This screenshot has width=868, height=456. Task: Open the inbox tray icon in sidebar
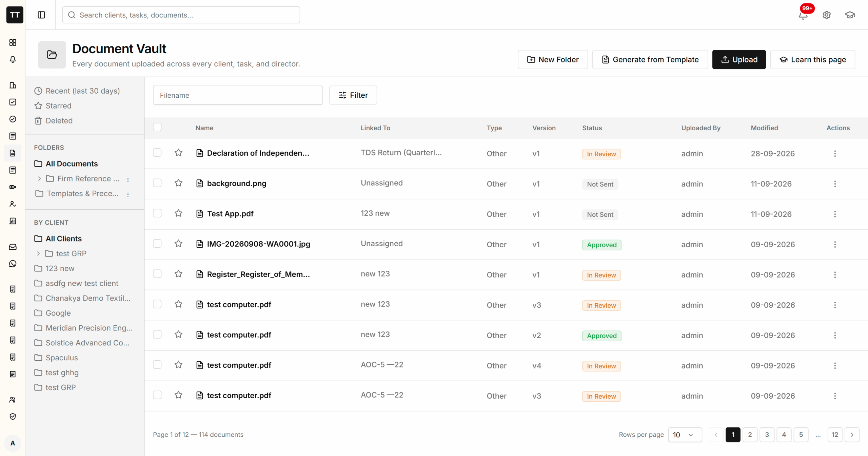pyautogui.click(x=13, y=247)
